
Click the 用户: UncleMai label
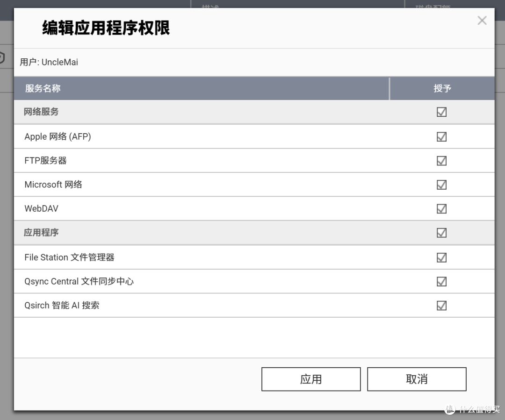[49, 62]
